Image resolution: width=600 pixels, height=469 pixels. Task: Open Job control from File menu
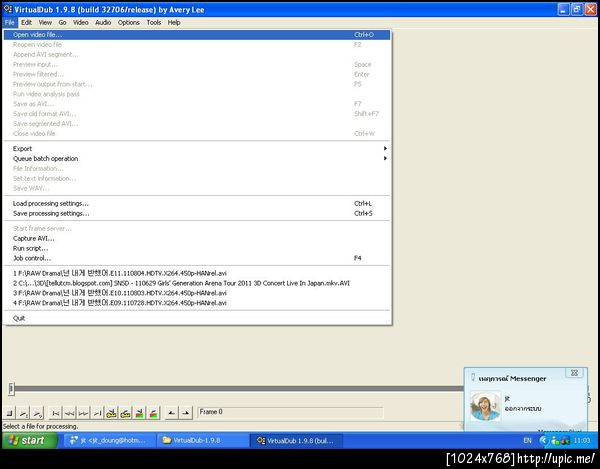tap(197, 258)
